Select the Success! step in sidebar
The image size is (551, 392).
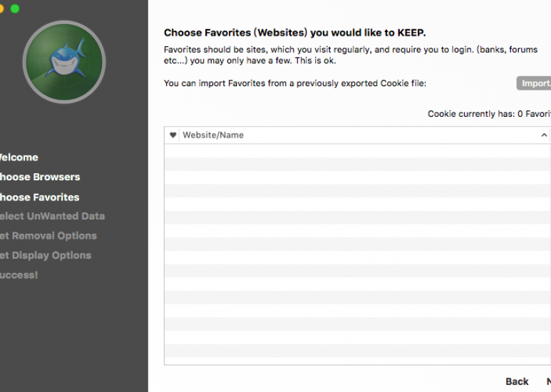click(x=19, y=275)
